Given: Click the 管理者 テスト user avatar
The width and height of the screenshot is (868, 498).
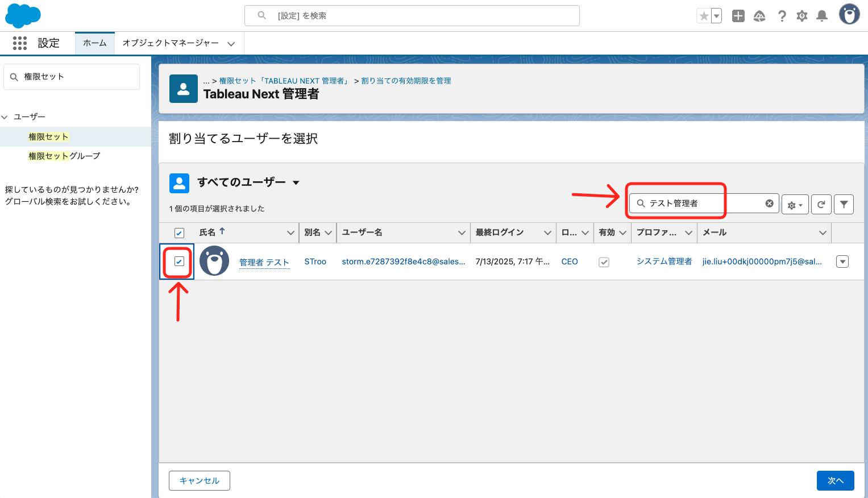Looking at the screenshot, I should point(214,262).
